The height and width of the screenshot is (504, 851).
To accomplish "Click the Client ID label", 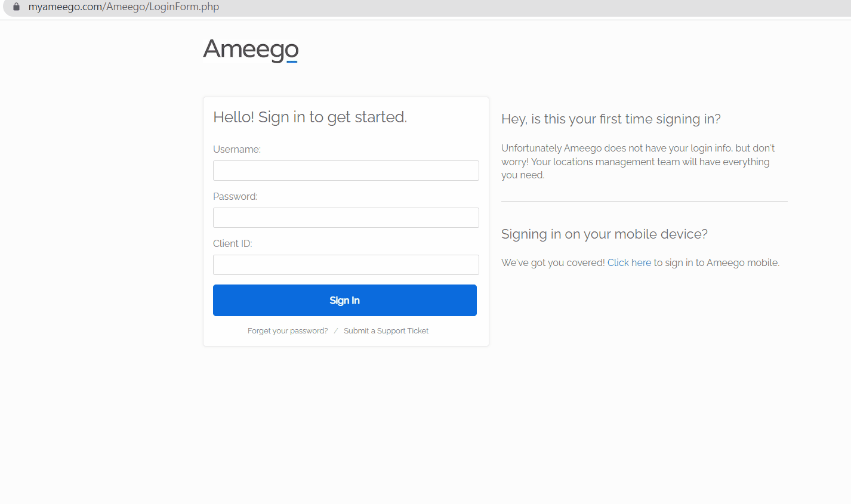I will point(232,243).
